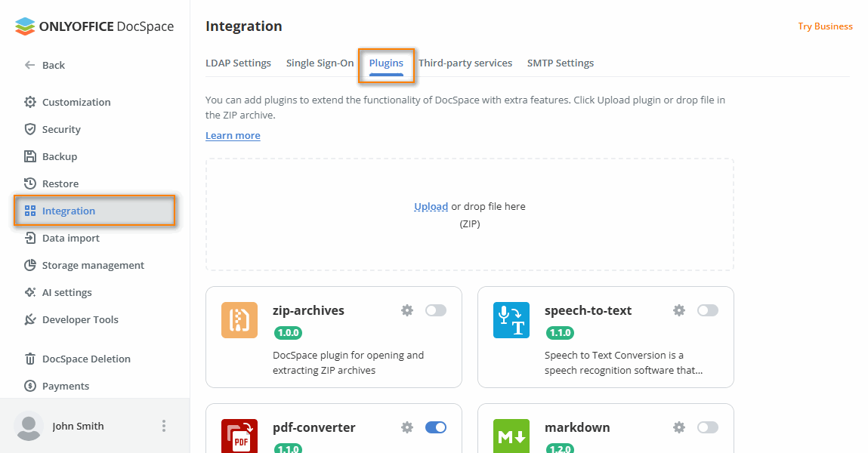Click the Back arrow above the sidebar
Screen dimensions: 868x453
click(x=30, y=65)
